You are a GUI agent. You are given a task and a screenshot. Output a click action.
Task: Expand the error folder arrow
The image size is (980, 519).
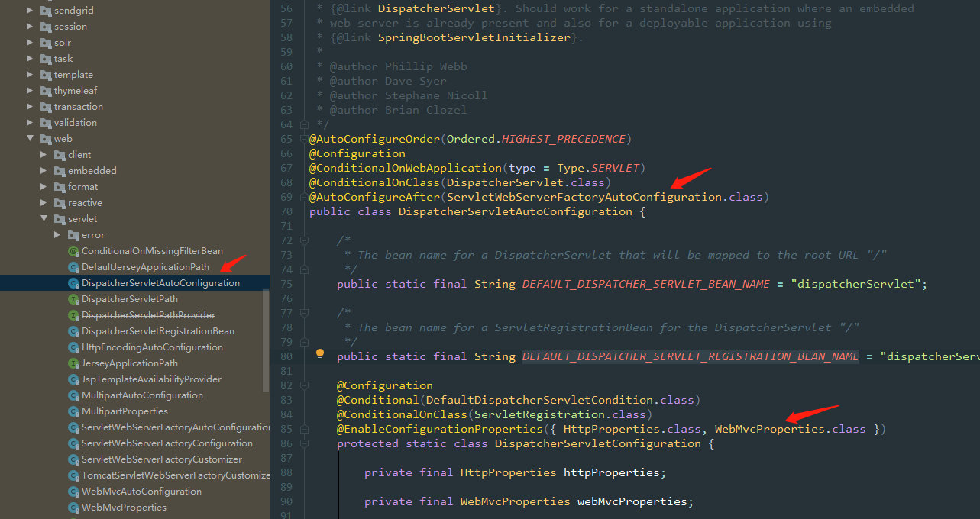(x=58, y=235)
